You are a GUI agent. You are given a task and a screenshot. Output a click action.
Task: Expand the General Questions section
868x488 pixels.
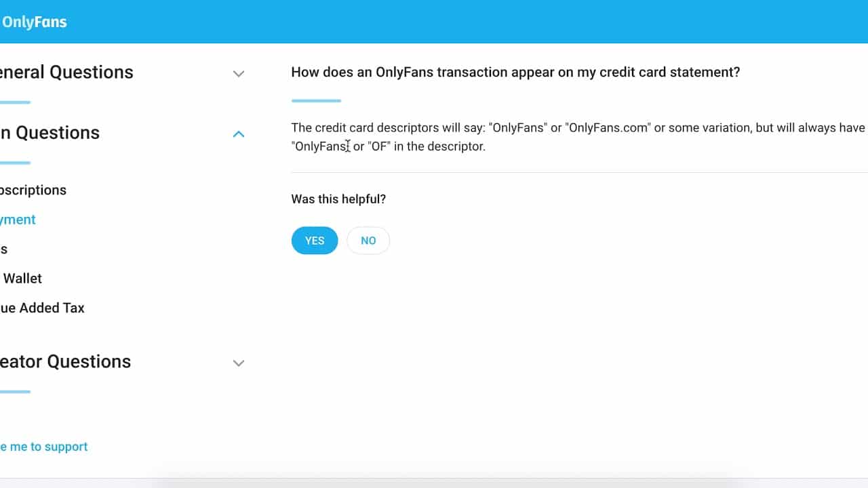pyautogui.click(x=238, y=73)
